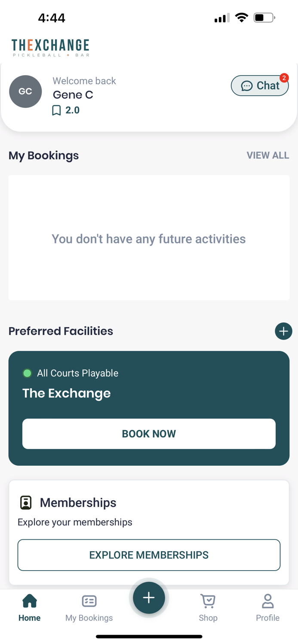Open the Chat messages with notification badge

pos(260,85)
